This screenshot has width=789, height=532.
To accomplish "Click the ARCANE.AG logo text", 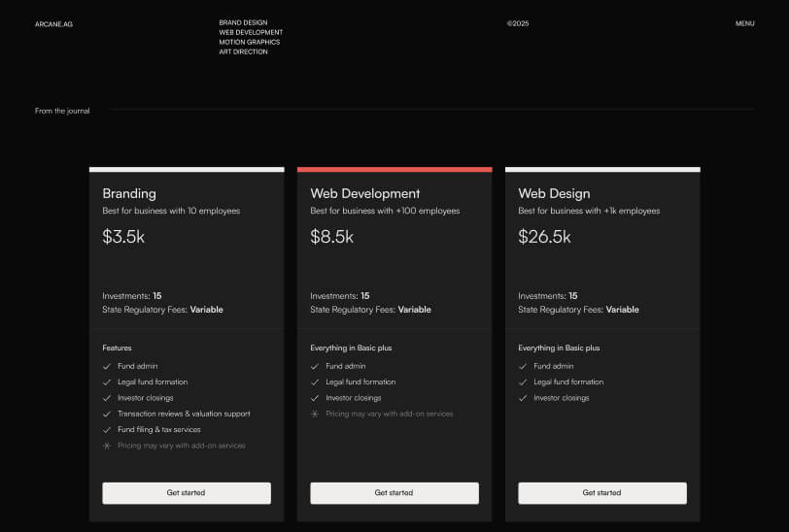I will pyautogui.click(x=53, y=23).
